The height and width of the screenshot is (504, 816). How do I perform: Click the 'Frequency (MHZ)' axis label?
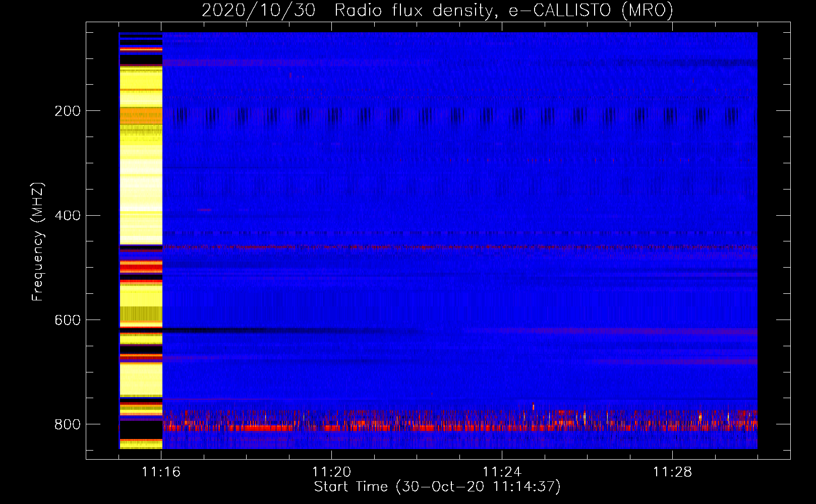pyautogui.click(x=38, y=241)
